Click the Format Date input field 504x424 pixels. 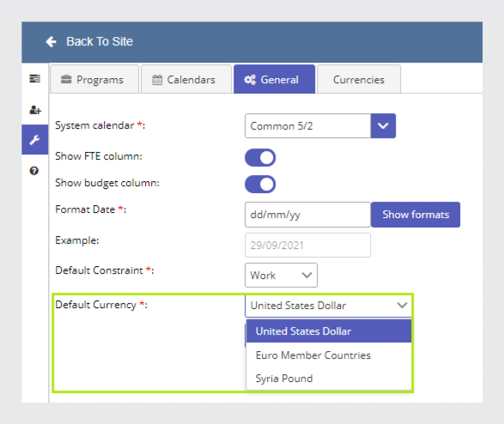307,215
